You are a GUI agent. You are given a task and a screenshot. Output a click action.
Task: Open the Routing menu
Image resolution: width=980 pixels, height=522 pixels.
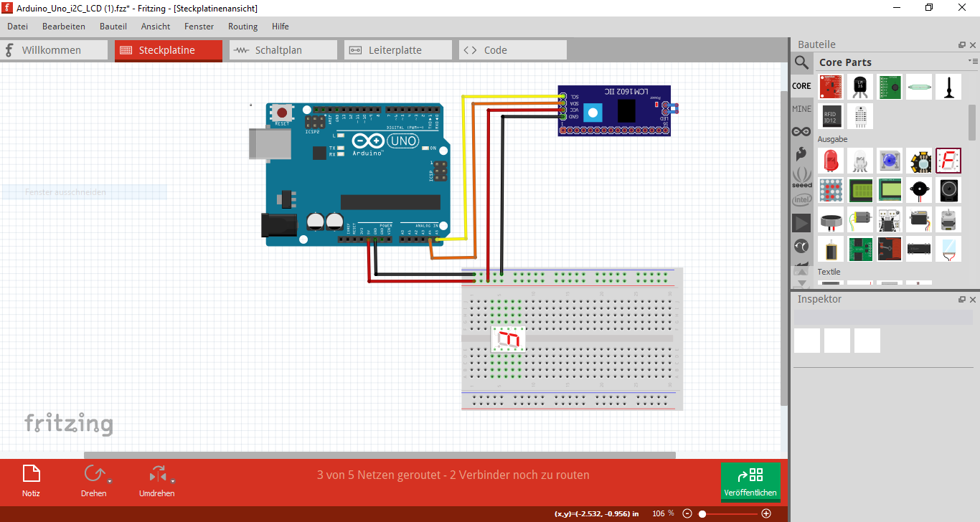click(242, 27)
